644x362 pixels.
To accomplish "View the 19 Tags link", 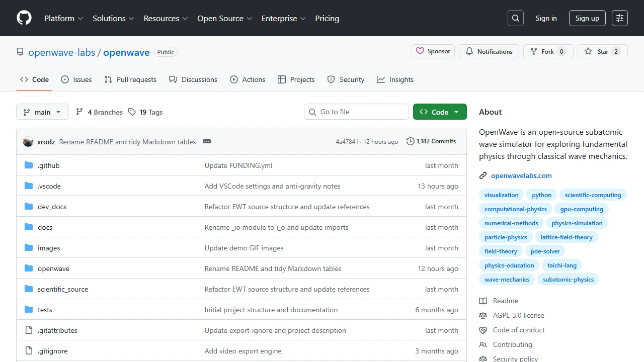I will point(151,112).
